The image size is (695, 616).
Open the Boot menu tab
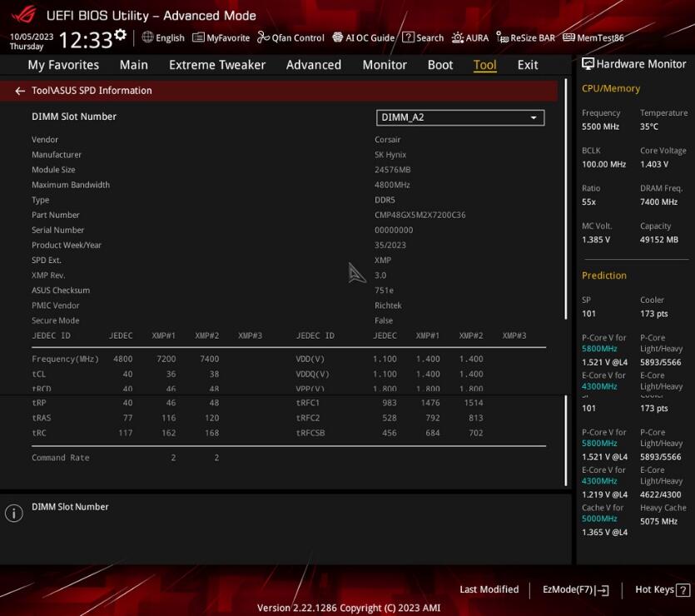click(439, 65)
